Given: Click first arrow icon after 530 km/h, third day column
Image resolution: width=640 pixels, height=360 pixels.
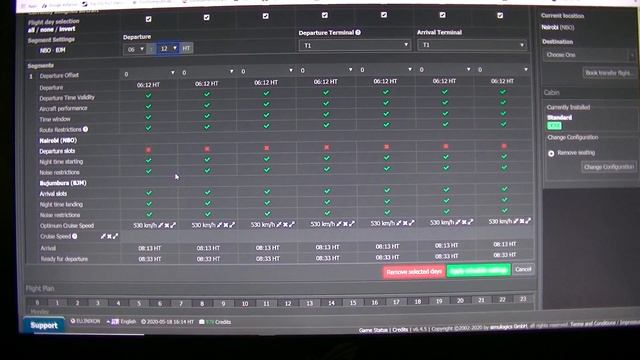Looking at the screenshot, I should point(279,224).
